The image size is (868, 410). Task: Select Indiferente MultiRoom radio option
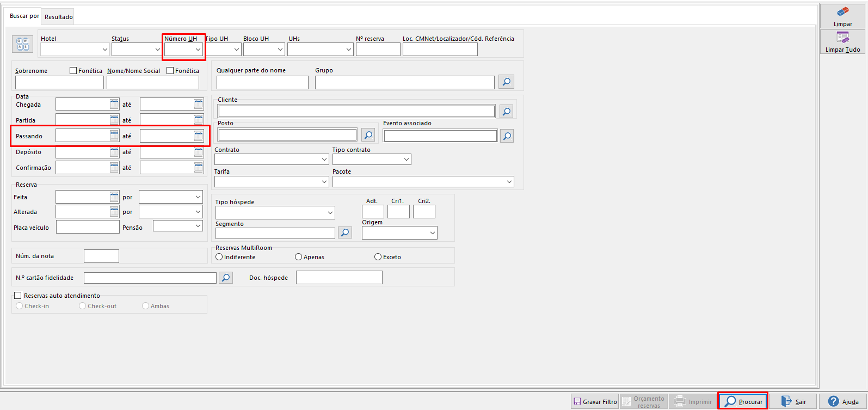(x=219, y=257)
